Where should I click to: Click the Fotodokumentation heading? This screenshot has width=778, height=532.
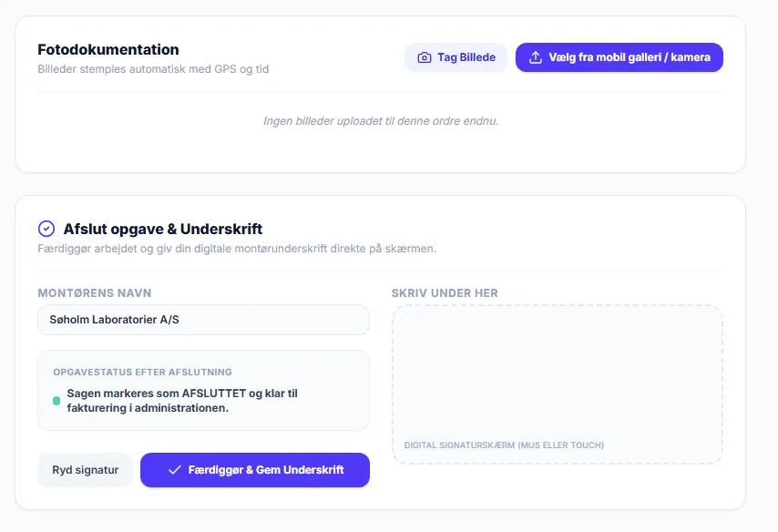tap(108, 49)
